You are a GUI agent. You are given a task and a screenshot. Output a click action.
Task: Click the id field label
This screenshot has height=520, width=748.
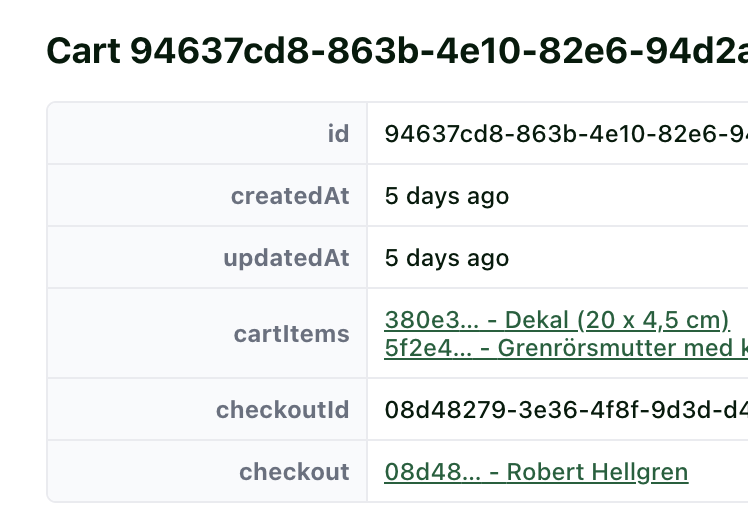[x=338, y=134]
